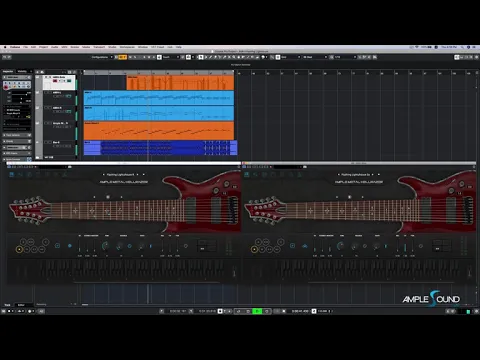Open the Help menu

click(x=179, y=47)
